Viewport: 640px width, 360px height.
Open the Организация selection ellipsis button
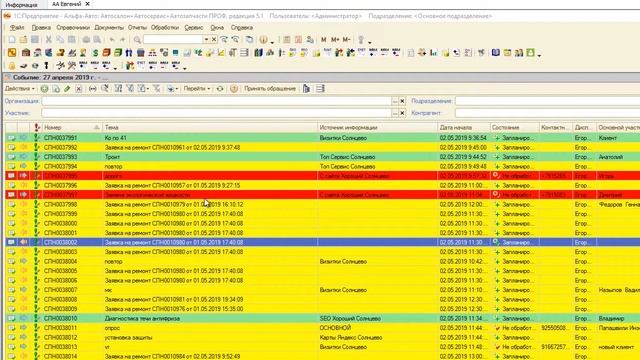coord(395,101)
